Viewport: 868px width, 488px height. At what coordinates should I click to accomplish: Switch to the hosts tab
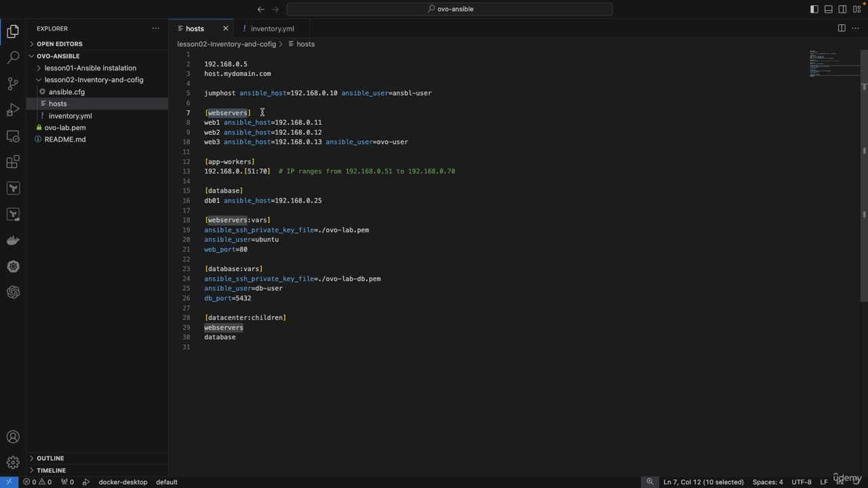click(x=195, y=28)
